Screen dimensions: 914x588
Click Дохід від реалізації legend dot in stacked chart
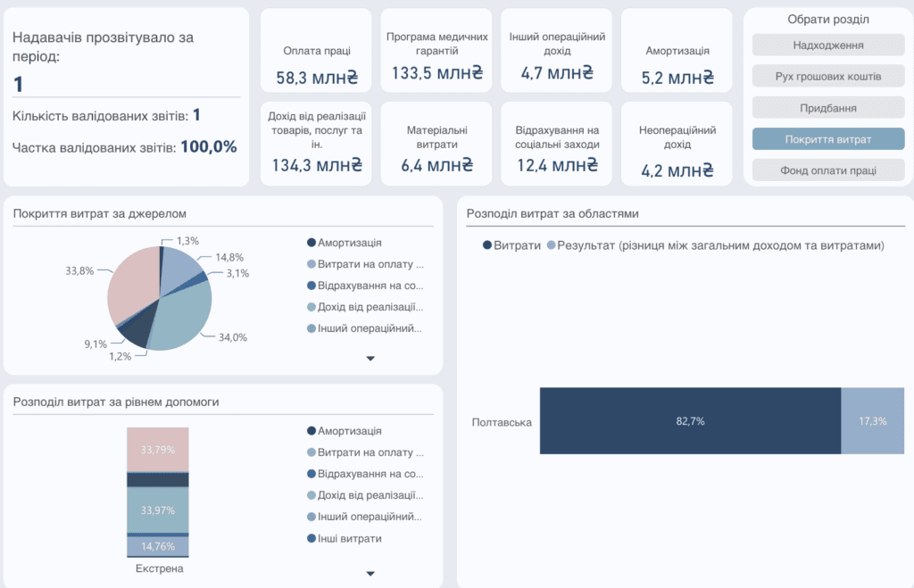click(312, 495)
